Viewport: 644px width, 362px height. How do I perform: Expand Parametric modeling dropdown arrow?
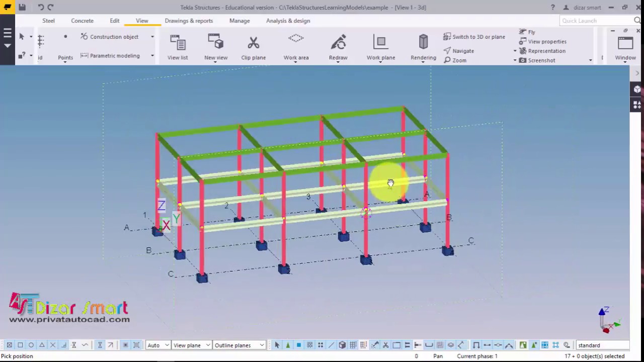(x=152, y=56)
